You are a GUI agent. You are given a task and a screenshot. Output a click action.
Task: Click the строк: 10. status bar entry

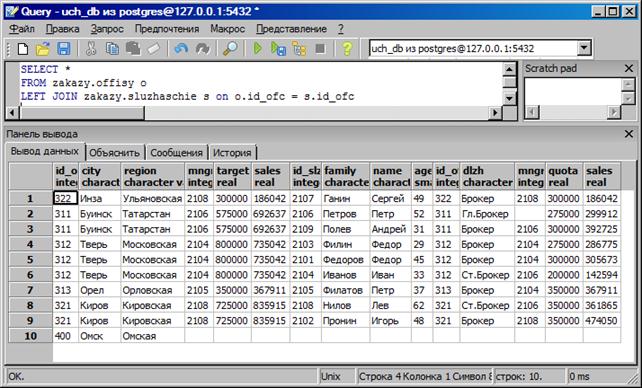point(529,376)
